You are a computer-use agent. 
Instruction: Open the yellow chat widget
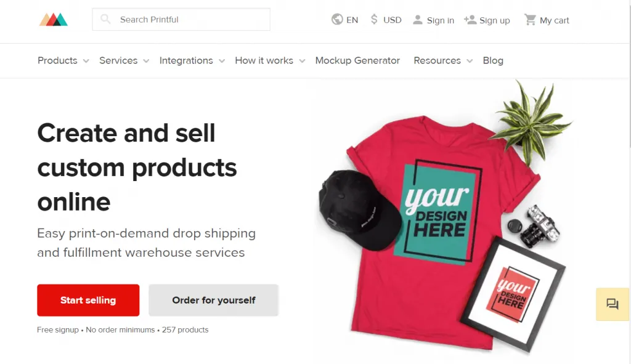(x=613, y=304)
